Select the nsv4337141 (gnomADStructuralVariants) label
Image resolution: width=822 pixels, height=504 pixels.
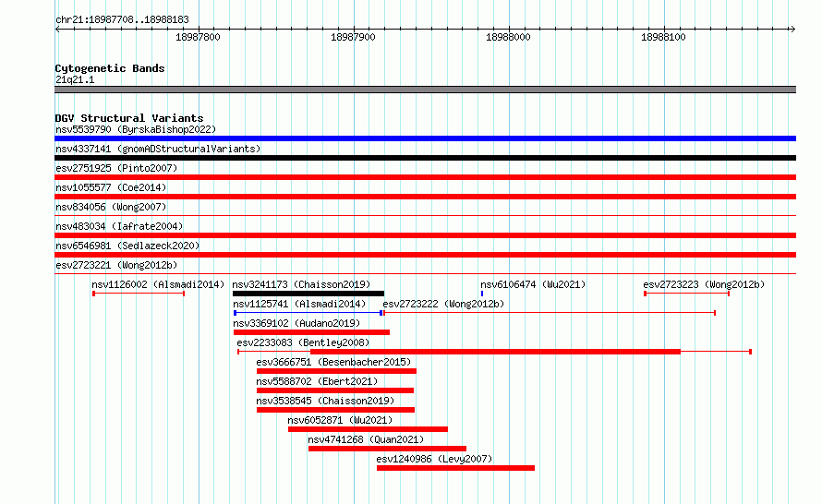point(158,149)
